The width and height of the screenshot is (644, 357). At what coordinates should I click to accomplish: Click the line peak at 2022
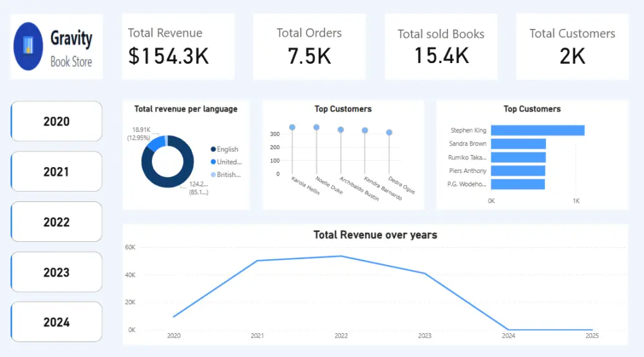341,256
